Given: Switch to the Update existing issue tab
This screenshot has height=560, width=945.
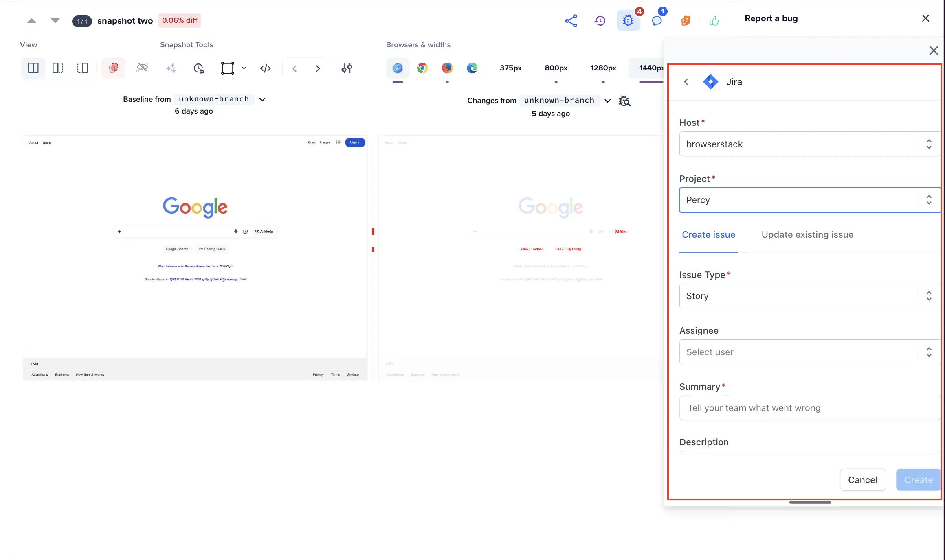Looking at the screenshot, I should point(807,234).
